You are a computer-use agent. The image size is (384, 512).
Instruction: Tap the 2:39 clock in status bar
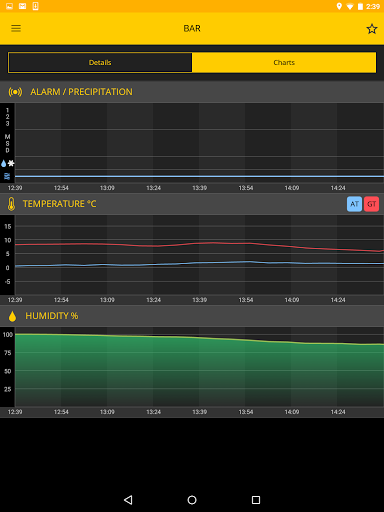click(x=373, y=6)
